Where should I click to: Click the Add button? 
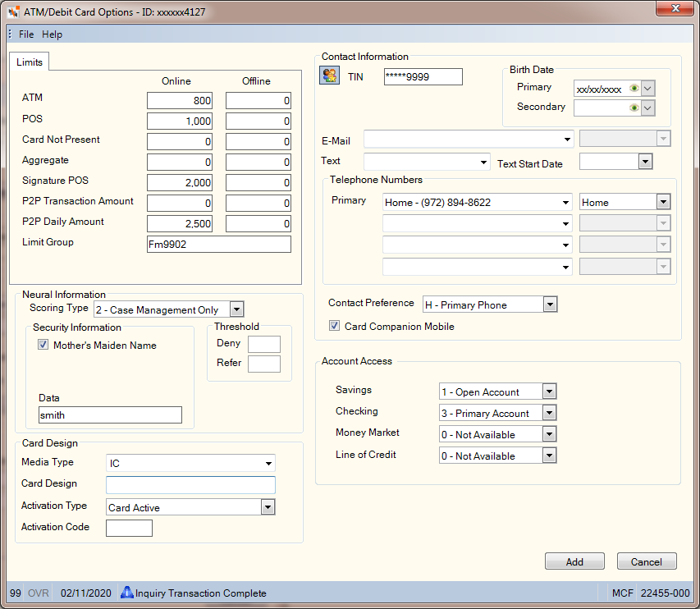point(574,561)
